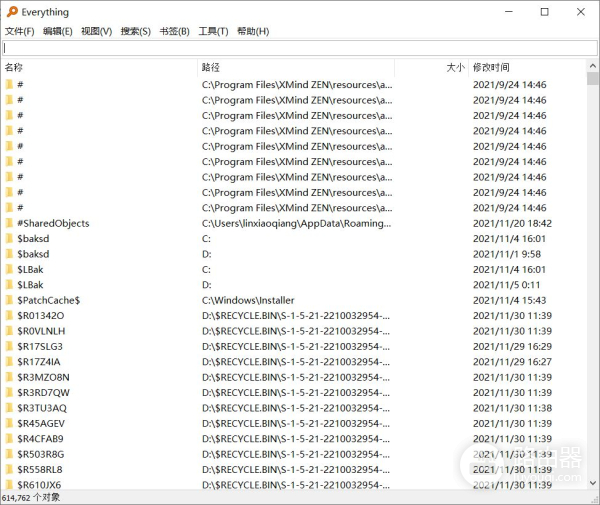Open the 书签(B) menu
The height and width of the screenshot is (505, 600).
pyautogui.click(x=174, y=31)
